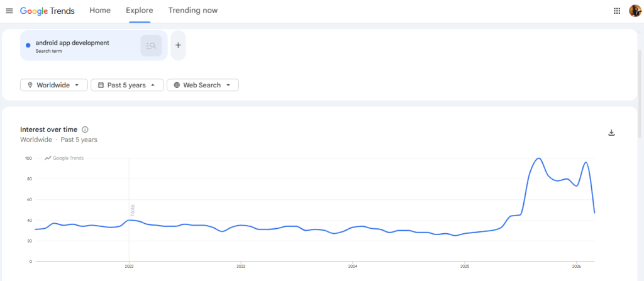
Task: Download the Interest over time chart
Action: [611, 133]
